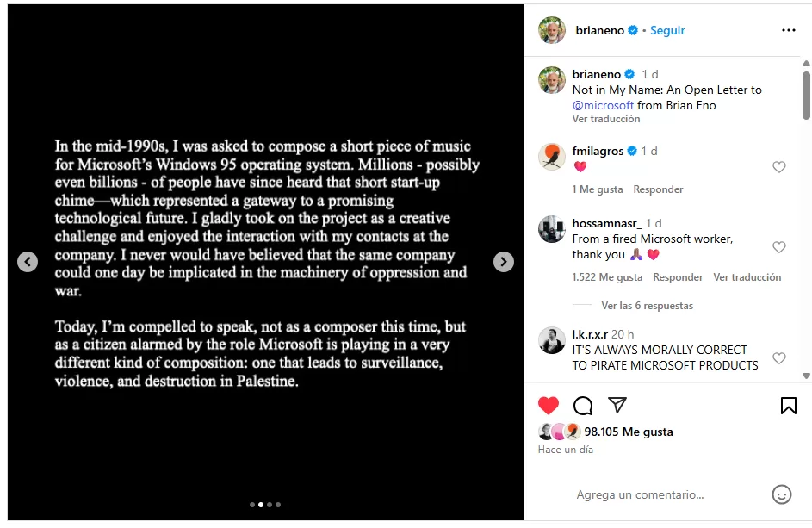Share post via paper plane icon
The width and height of the screenshot is (812, 528).
pos(617,406)
